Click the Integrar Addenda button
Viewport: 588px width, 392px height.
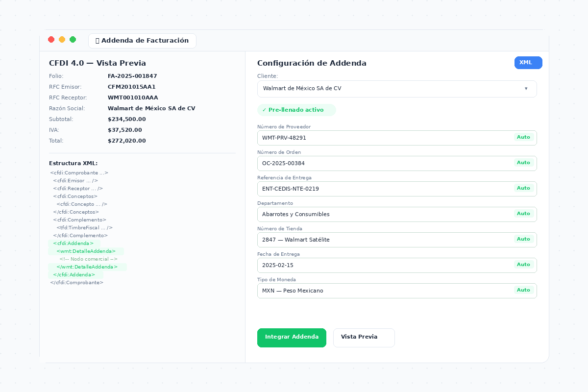coord(292,338)
